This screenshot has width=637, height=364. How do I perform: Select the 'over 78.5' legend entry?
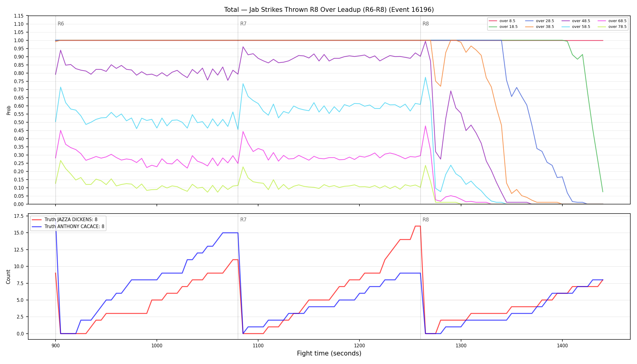(x=612, y=27)
